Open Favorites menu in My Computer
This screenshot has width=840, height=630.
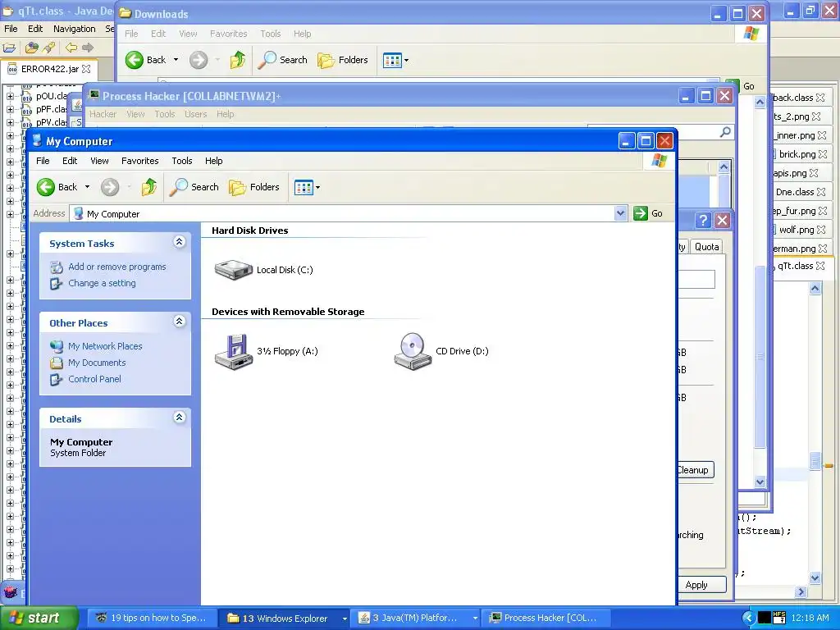pyautogui.click(x=139, y=161)
